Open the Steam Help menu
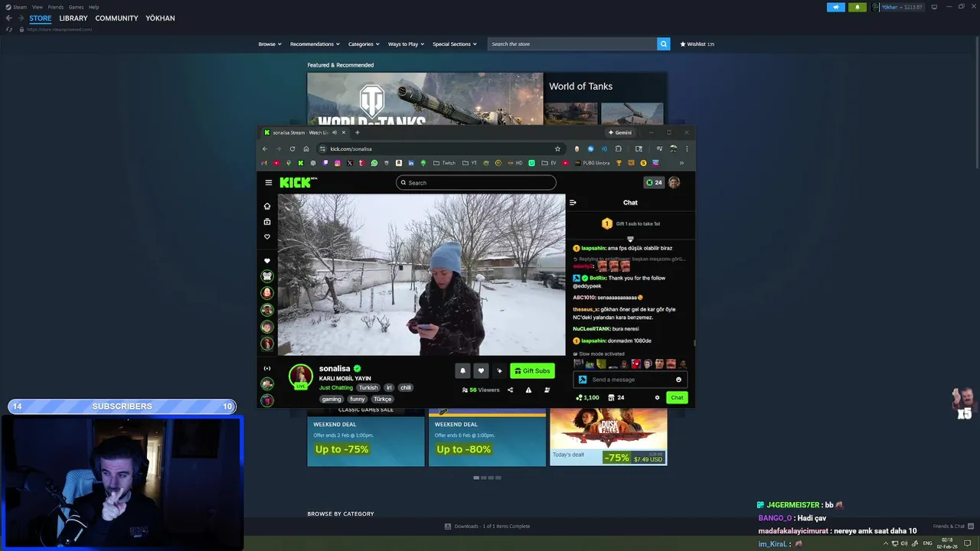The height and width of the screenshot is (551, 980). (93, 7)
